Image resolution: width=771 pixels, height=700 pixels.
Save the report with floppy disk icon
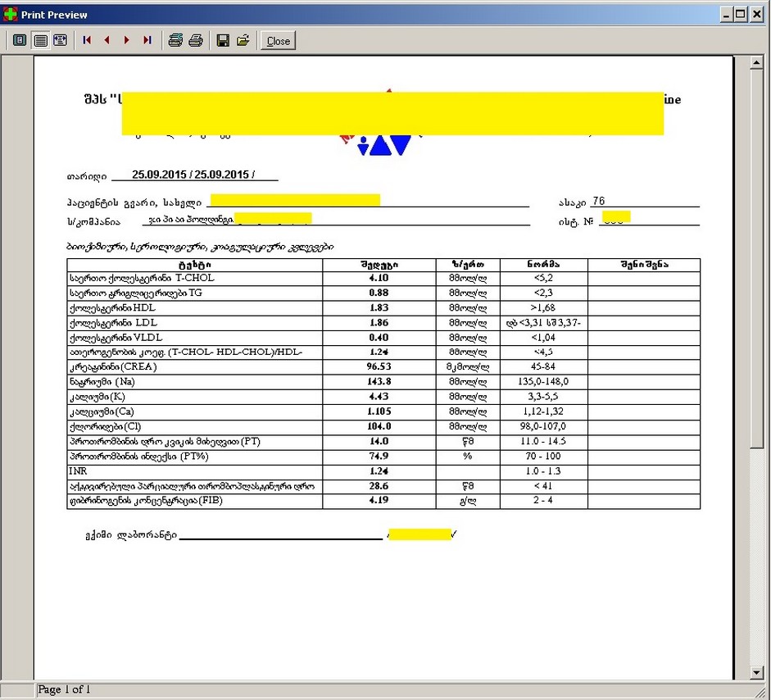point(223,40)
